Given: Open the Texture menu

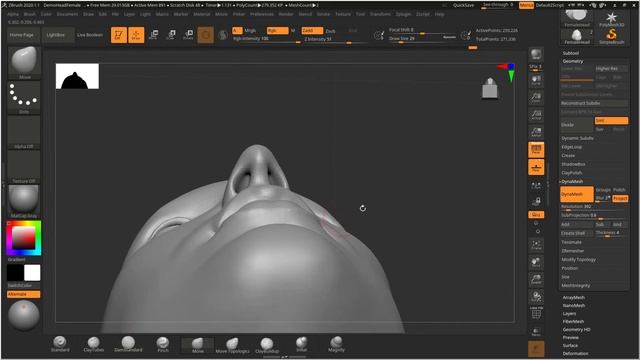Looking at the screenshot, I should [x=343, y=14].
